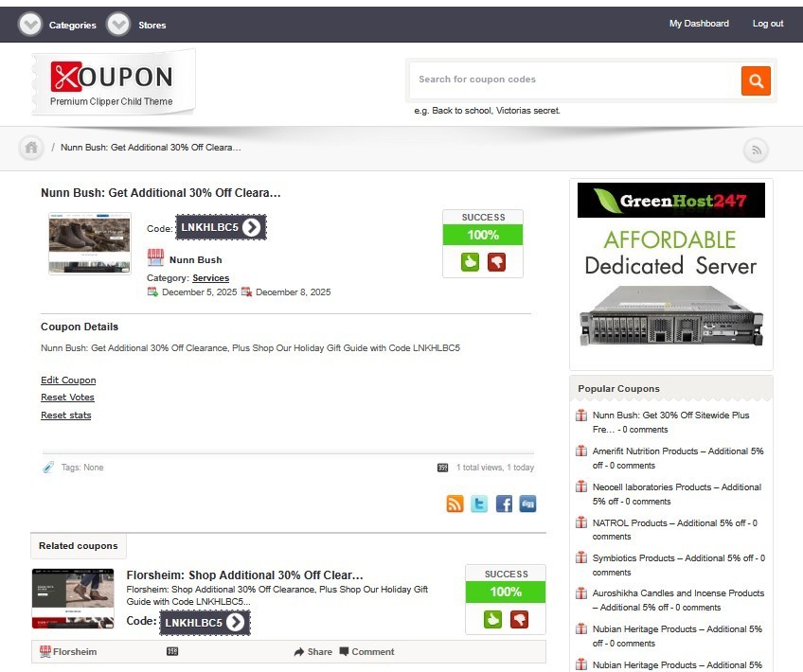This screenshot has height=672, width=803.
Task: Click the Popular Coupons heading
Action: (x=618, y=389)
